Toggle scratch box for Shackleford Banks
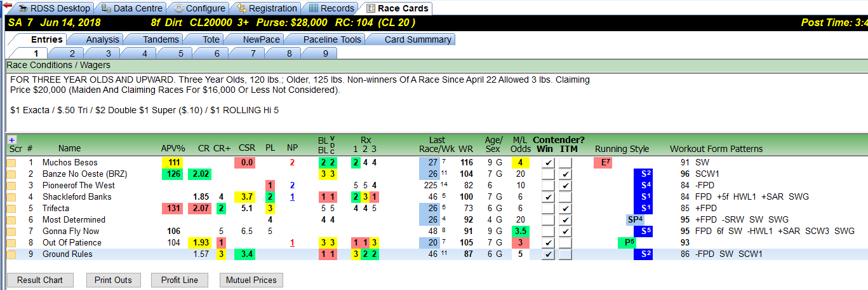This screenshot has height=290, width=868. (11, 197)
